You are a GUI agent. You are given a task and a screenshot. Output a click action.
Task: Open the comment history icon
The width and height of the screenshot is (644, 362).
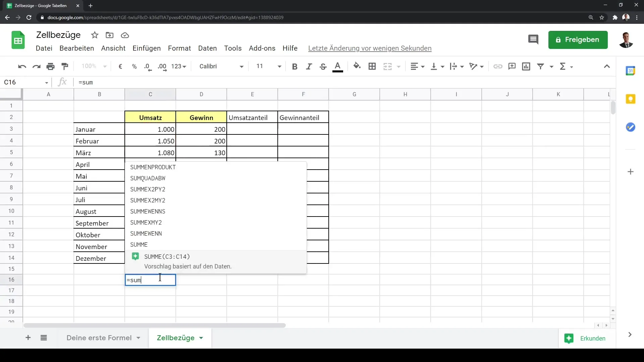pyautogui.click(x=533, y=40)
